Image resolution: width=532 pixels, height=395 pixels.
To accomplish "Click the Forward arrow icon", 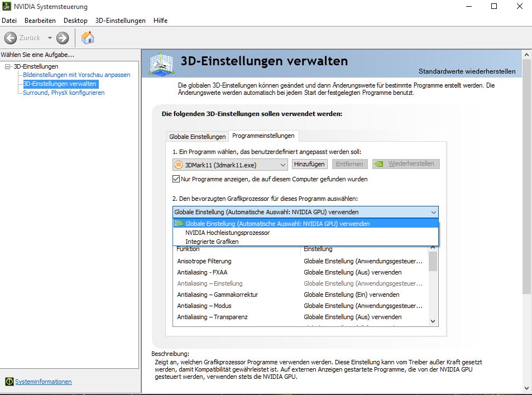I will tap(63, 37).
